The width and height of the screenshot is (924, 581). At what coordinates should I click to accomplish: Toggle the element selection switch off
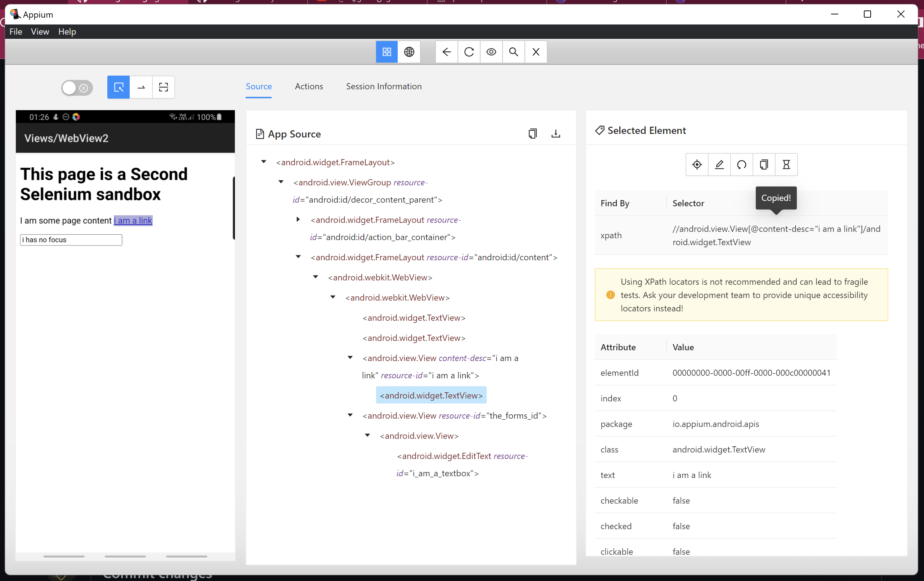click(77, 88)
